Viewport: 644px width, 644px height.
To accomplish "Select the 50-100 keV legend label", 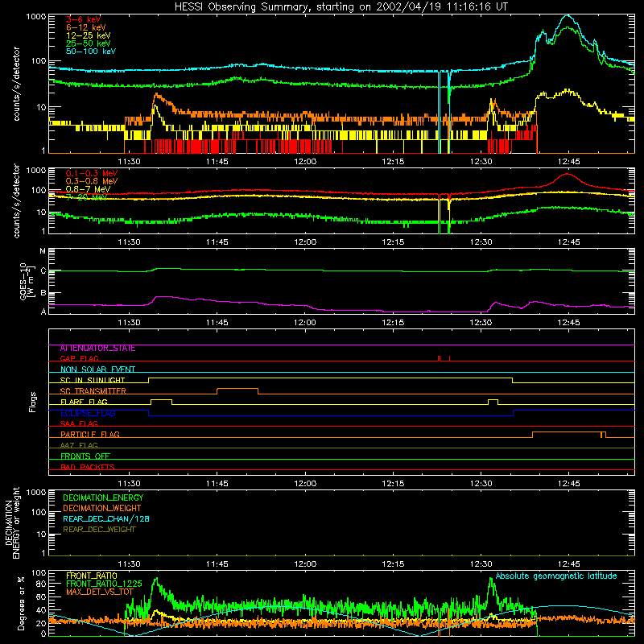I will pos(91,52).
